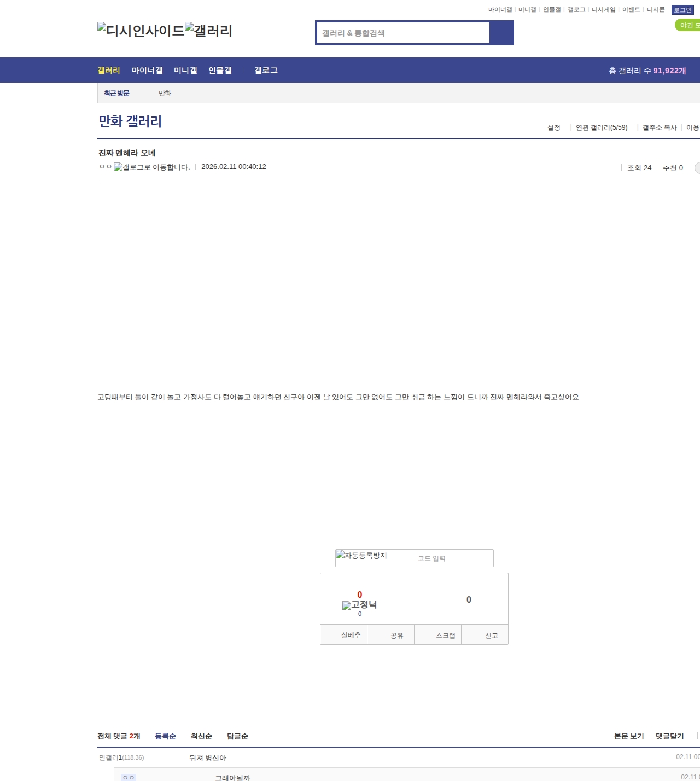Click the red upvote count 0
700x781 pixels.
[359, 595]
